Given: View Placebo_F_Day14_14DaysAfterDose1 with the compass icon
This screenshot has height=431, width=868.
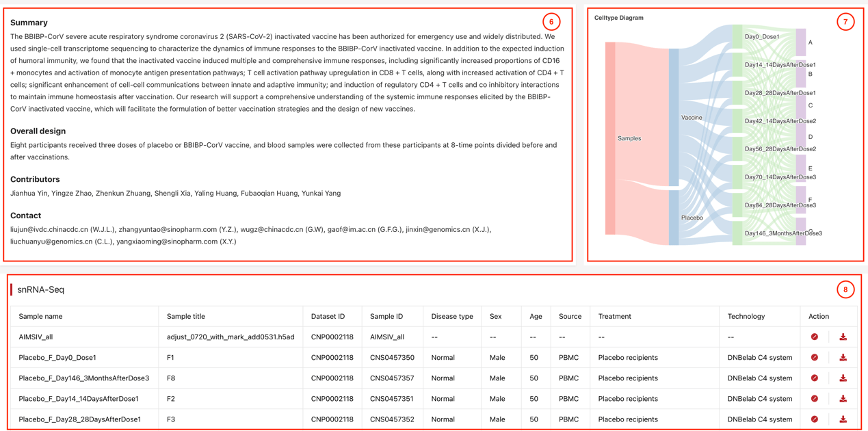Looking at the screenshot, I should [814, 398].
